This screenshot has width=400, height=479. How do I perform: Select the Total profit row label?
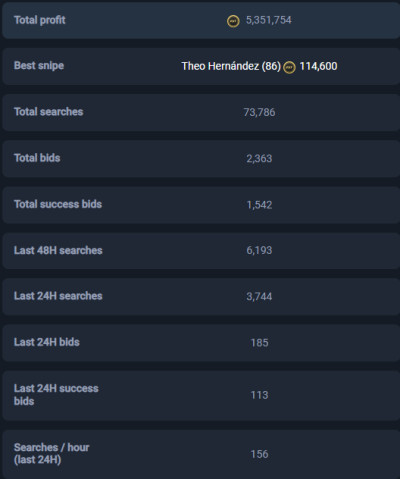coord(40,20)
